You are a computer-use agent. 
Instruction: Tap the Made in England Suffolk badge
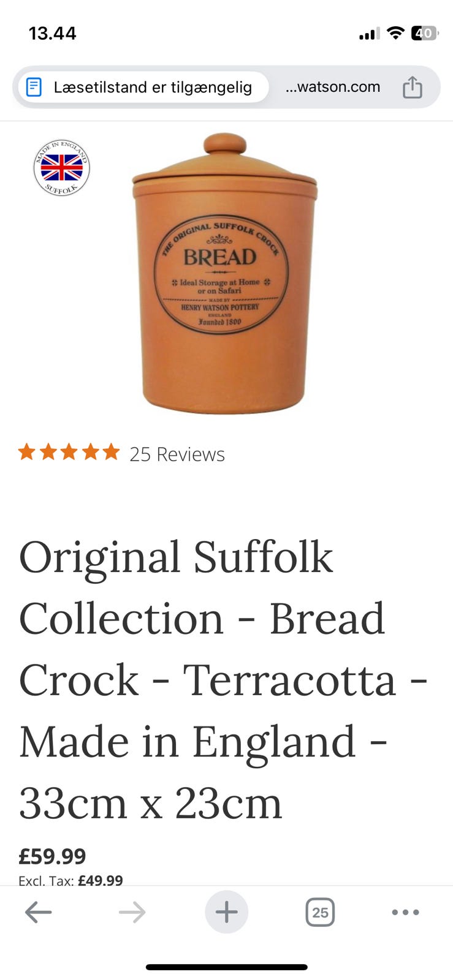click(x=61, y=168)
